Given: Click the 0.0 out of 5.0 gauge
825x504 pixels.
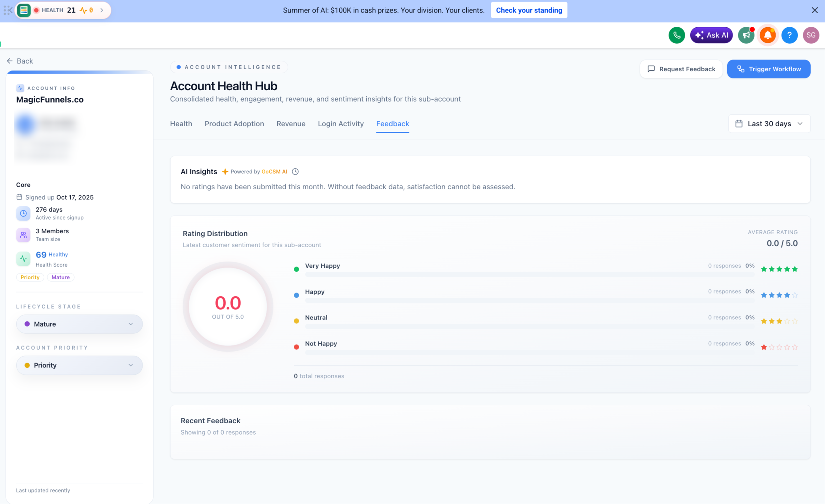Looking at the screenshot, I should 228,307.
